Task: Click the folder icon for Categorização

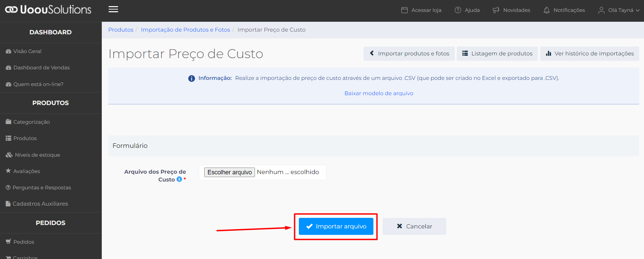Action: 9,122
